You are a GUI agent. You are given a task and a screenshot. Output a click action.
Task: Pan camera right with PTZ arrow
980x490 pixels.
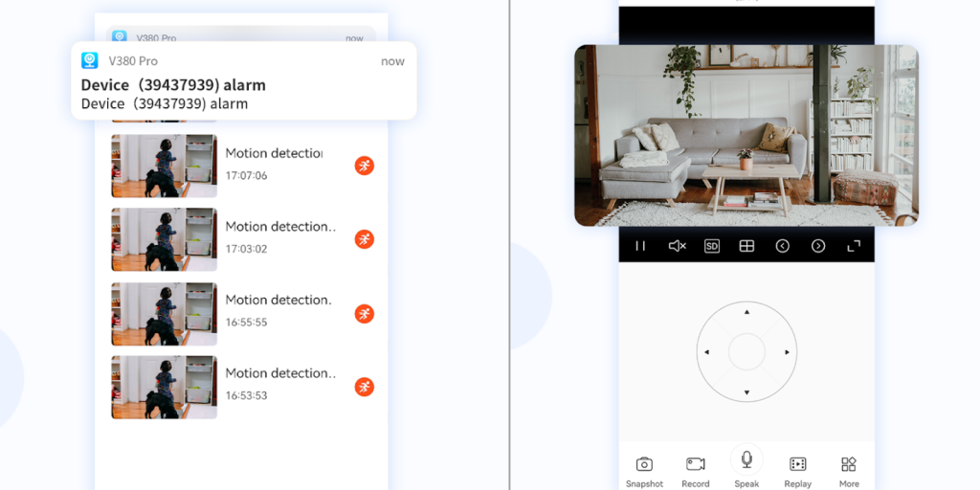click(x=787, y=352)
